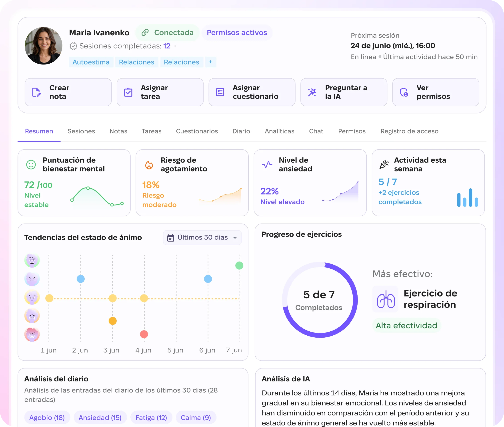Click the calendar icon in Últimos 30 días selector
The image size is (504, 427).
pyautogui.click(x=171, y=238)
